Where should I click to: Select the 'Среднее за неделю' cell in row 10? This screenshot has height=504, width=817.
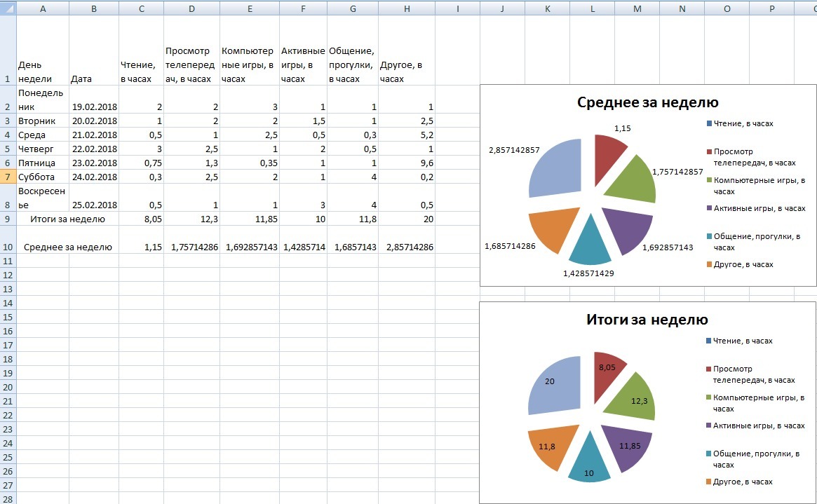[x=68, y=247]
